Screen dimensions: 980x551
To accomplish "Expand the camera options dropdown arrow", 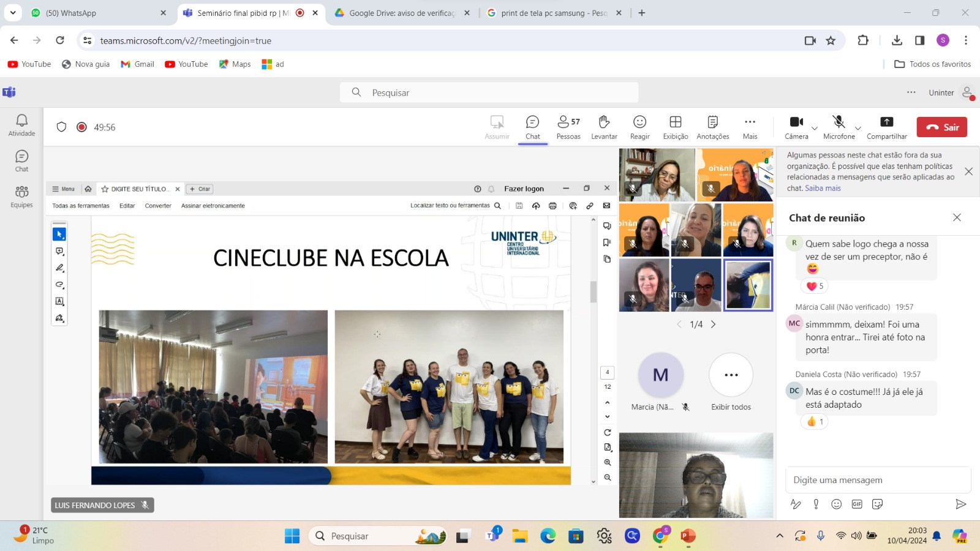I will point(815,129).
